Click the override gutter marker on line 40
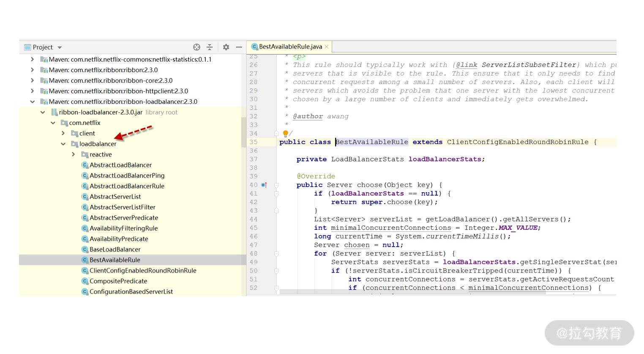Screen dimensions: 644x354 tap(264, 185)
